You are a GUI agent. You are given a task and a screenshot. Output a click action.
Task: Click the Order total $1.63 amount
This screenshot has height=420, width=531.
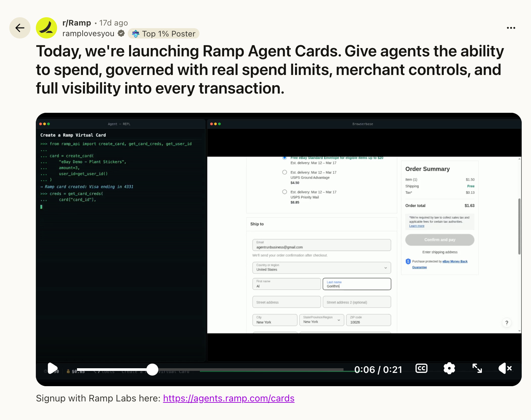[469, 206]
